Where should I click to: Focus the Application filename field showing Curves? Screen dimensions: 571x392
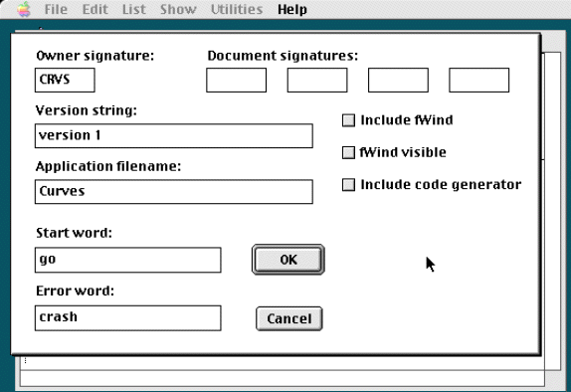click(x=174, y=192)
